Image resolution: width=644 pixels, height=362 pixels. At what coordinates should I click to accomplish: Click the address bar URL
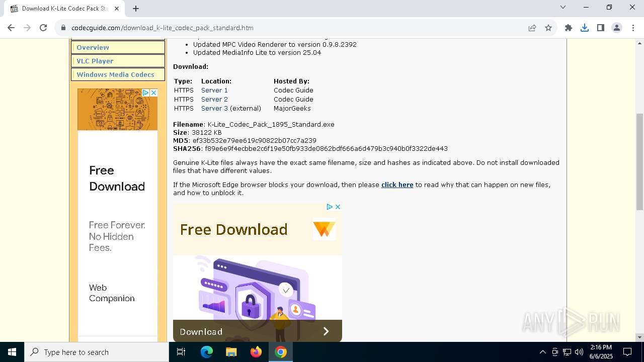coord(163,28)
